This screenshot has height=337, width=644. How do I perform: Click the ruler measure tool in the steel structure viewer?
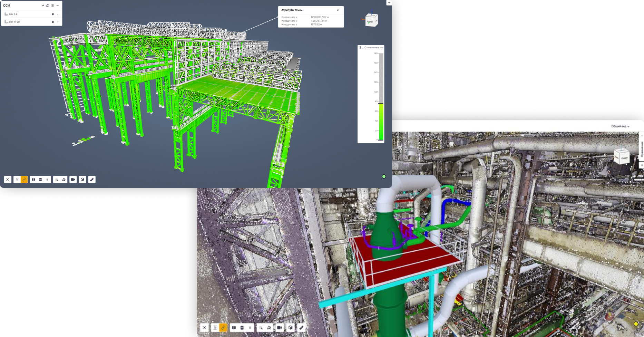[92, 180]
